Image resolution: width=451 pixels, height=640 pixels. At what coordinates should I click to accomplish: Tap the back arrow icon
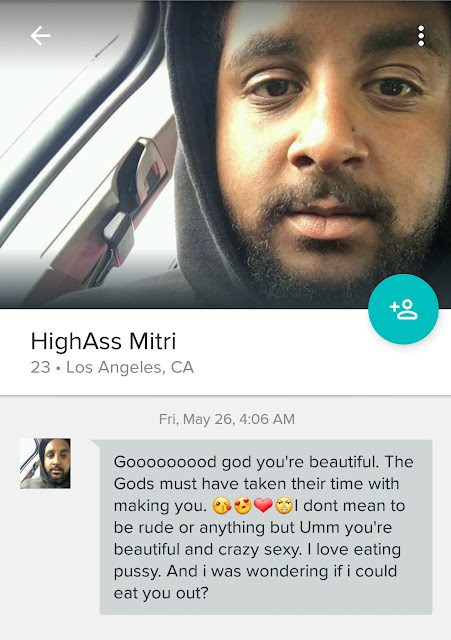coord(40,36)
